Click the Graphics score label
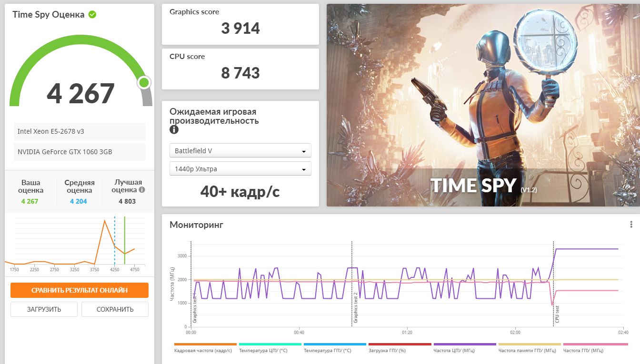Image resolution: width=640 pixels, height=364 pixels. point(194,12)
